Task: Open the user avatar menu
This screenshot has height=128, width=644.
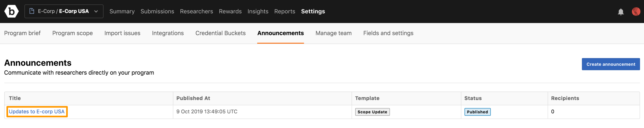Action: coord(636,11)
